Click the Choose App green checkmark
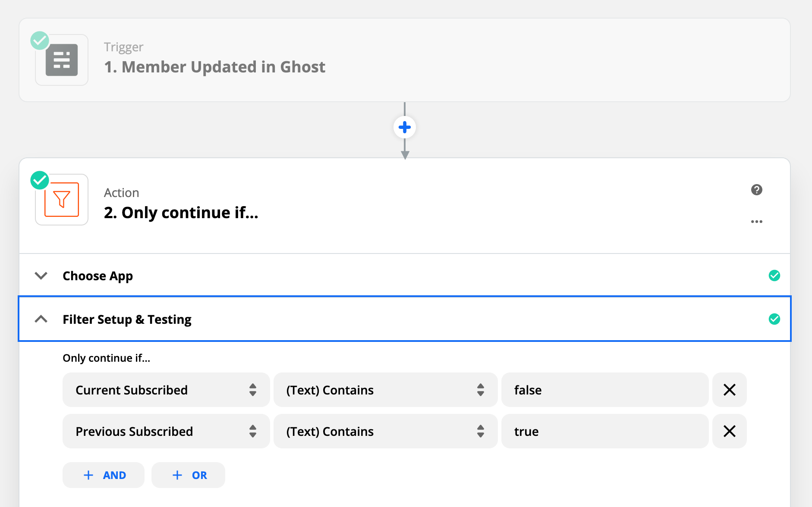The height and width of the screenshot is (507, 812). [774, 275]
